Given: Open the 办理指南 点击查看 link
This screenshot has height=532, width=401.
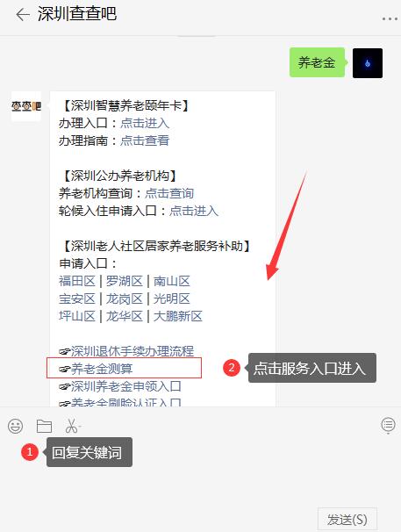Looking at the screenshot, I should click(x=145, y=140).
